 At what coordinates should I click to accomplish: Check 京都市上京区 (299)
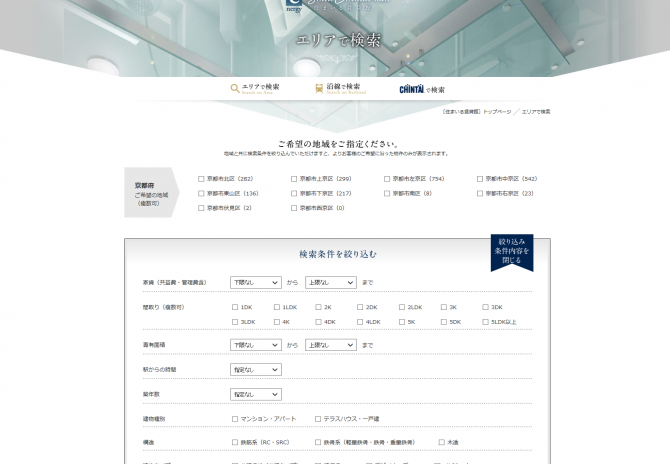click(x=294, y=179)
